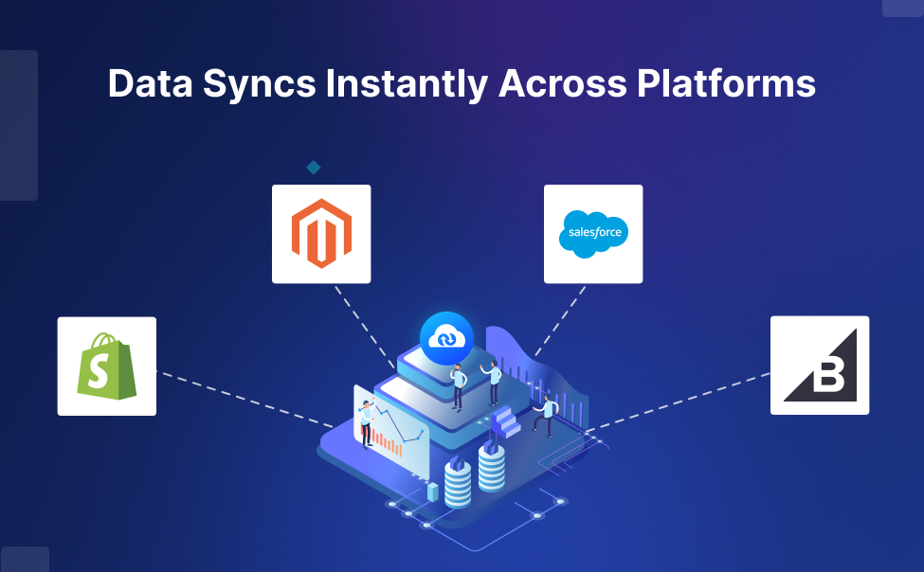Click the small blue cube beside databases
Viewport: 924px width, 572px height.
coord(433,492)
